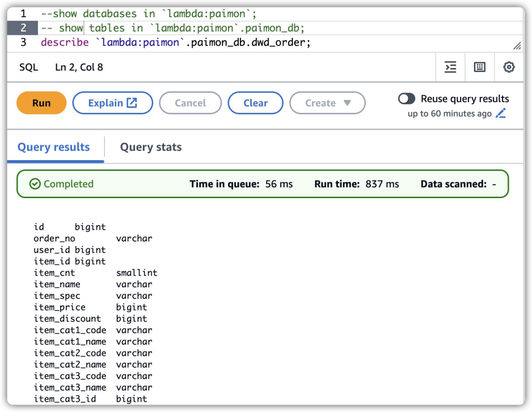Grab the editor resize handle corner
The width and height of the screenshot is (532, 412).
point(517,46)
